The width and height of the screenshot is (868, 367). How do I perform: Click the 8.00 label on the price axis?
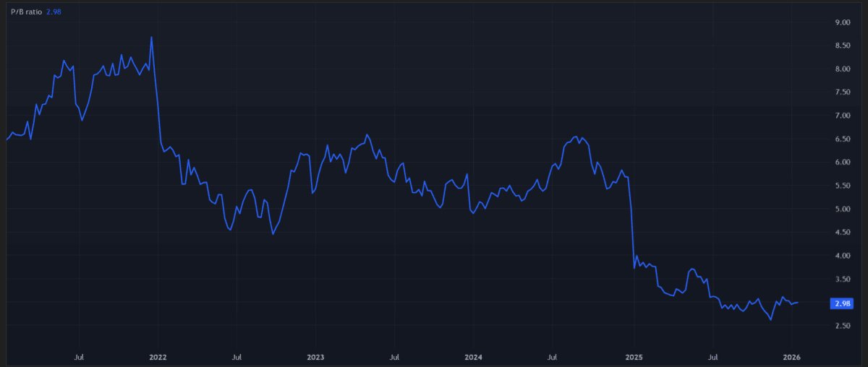[x=842, y=69]
